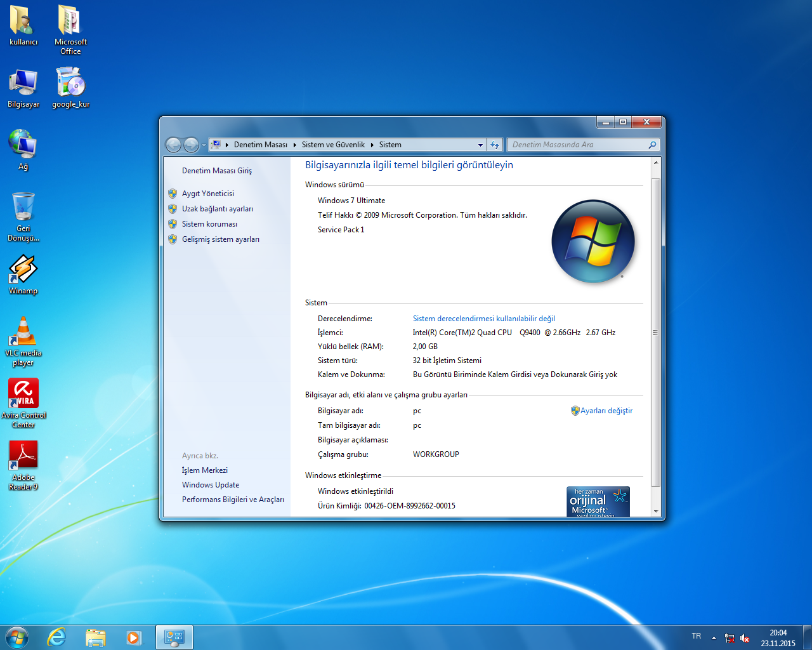Select the Geri Dönüşüm recycle bin
Screen dimensions: 812x650
coord(23,216)
